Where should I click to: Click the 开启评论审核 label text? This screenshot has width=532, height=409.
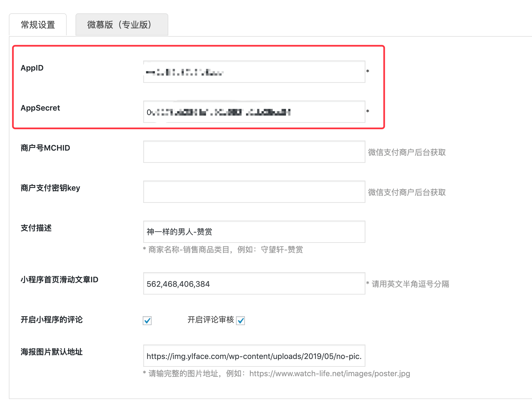coord(210,320)
